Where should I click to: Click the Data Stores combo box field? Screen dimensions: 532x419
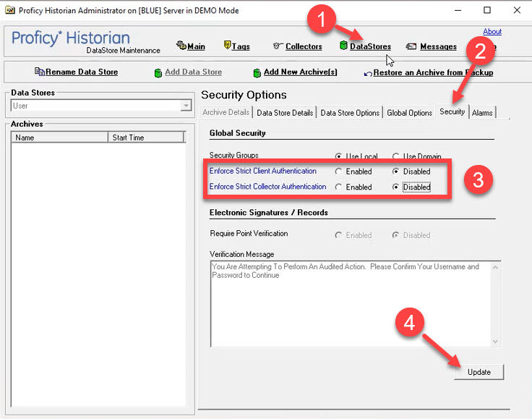pos(101,106)
